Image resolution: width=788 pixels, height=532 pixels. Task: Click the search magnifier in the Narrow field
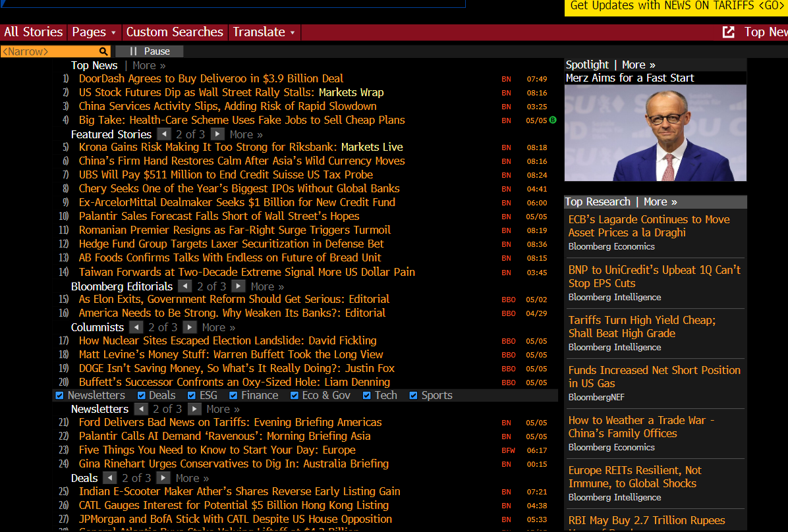point(103,51)
